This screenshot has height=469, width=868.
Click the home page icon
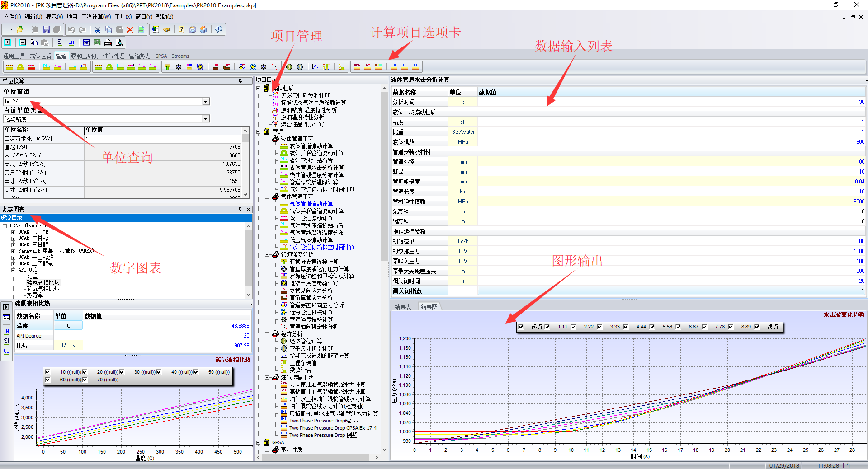click(x=203, y=29)
